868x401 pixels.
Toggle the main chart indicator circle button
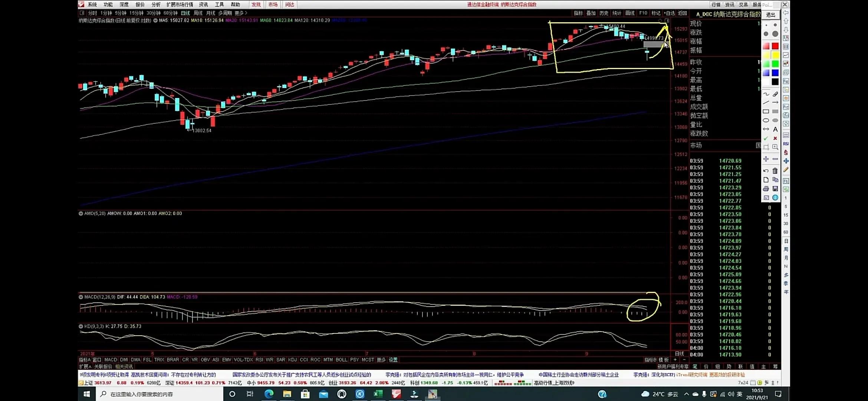point(155,20)
